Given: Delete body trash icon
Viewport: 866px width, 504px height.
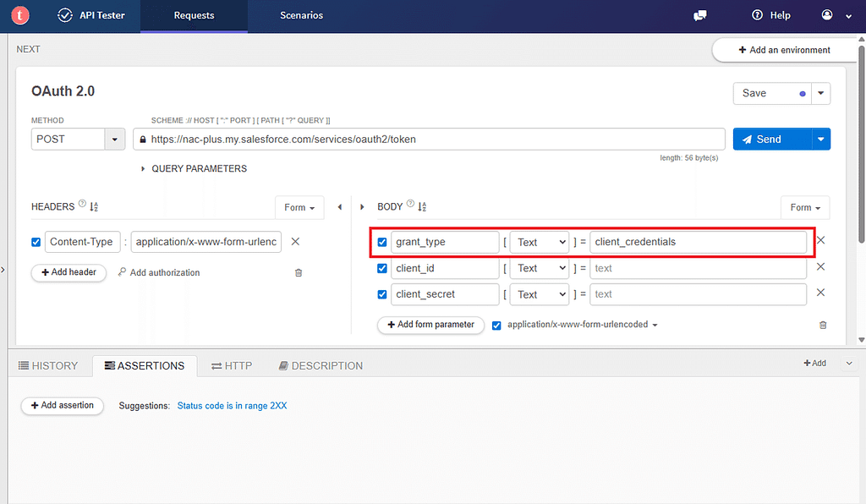Looking at the screenshot, I should pos(823,325).
